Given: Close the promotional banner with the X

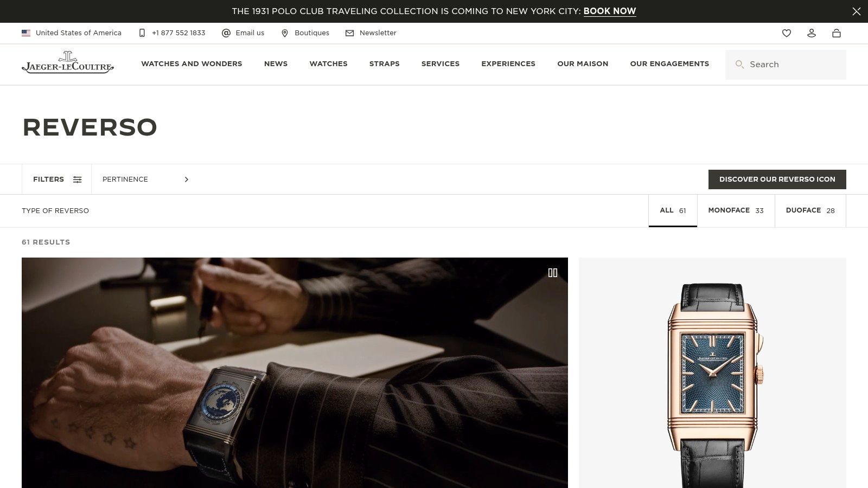Looking at the screenshot, I should click(856, 11).
